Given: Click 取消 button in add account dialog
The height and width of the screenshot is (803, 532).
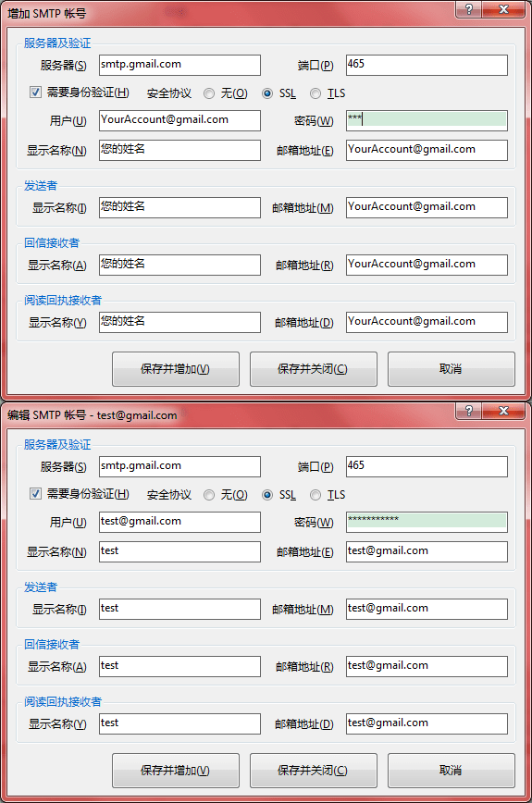Looking at the screenshot, I should (452, 369).
